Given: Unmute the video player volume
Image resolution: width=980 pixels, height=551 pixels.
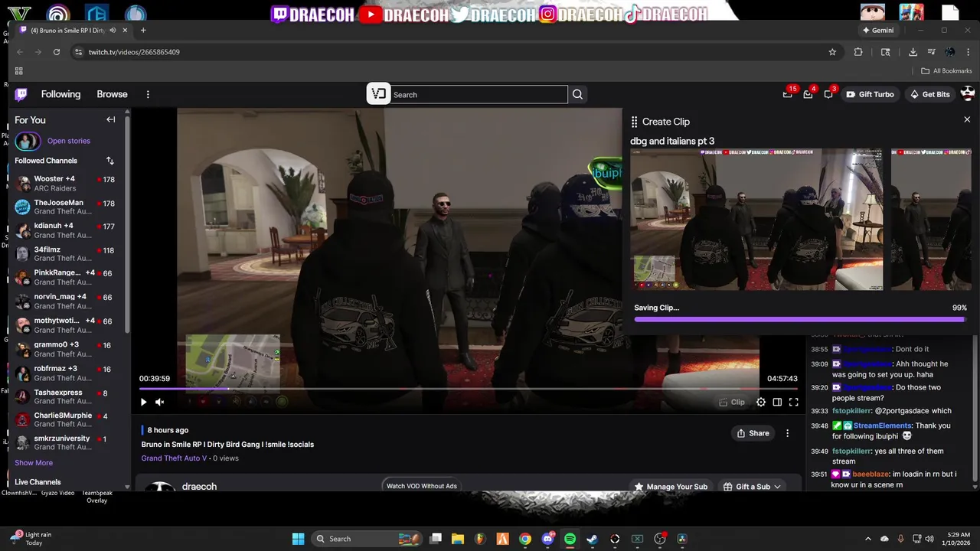Looking at the screenshot, I should click(x=160, y=402).
